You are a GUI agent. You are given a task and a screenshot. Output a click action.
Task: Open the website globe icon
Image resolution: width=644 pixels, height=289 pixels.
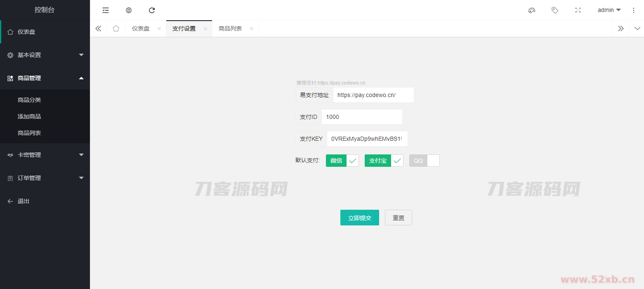129,10
